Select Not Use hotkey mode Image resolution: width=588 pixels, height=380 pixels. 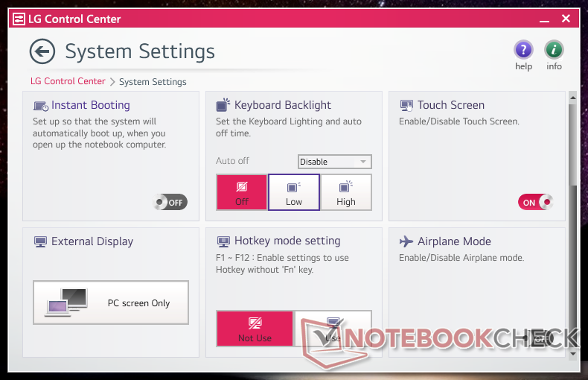click(255, 329)
